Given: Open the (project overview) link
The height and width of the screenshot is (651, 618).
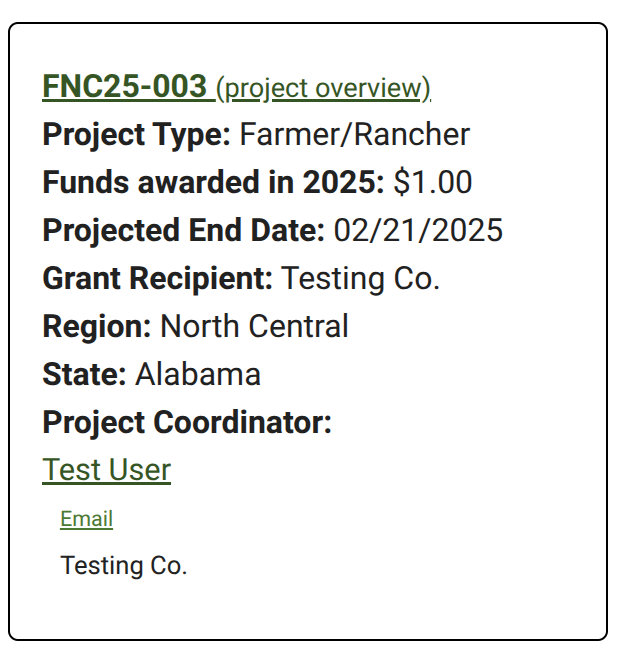Looking at the screenshot, I should point(323,88).
